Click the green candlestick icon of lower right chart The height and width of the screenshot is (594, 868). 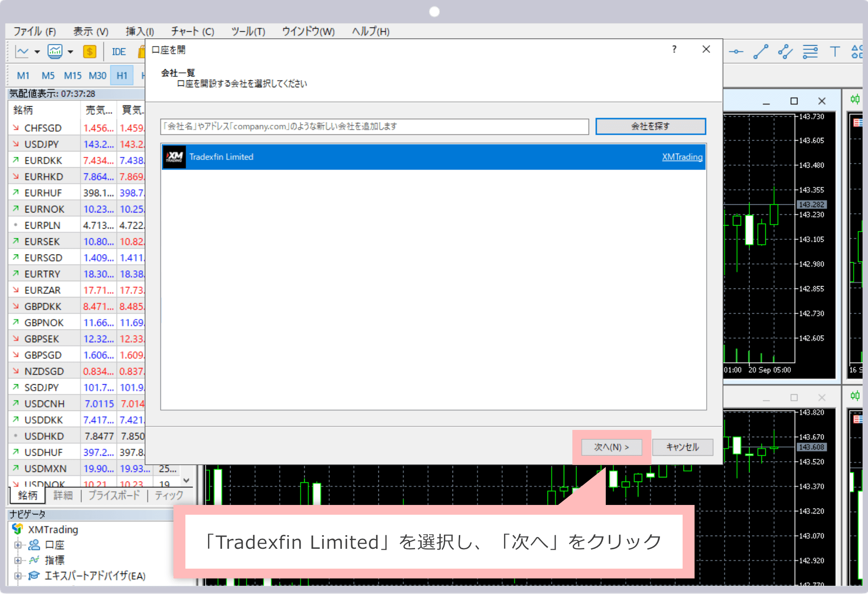pos(855,396)
